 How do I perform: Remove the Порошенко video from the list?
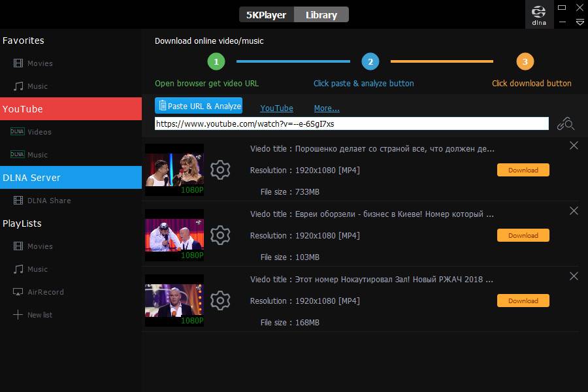(x=574, y=146)
